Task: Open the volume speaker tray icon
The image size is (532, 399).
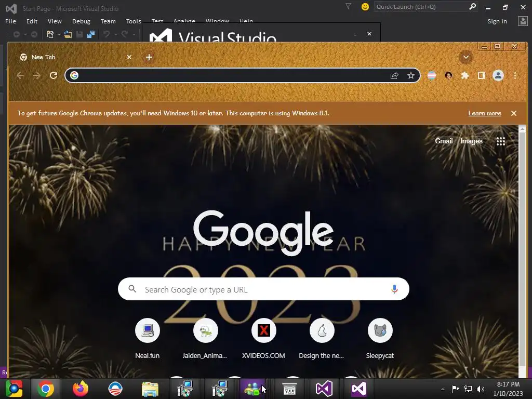Action: pyautogui.click(x=481, y=389)
